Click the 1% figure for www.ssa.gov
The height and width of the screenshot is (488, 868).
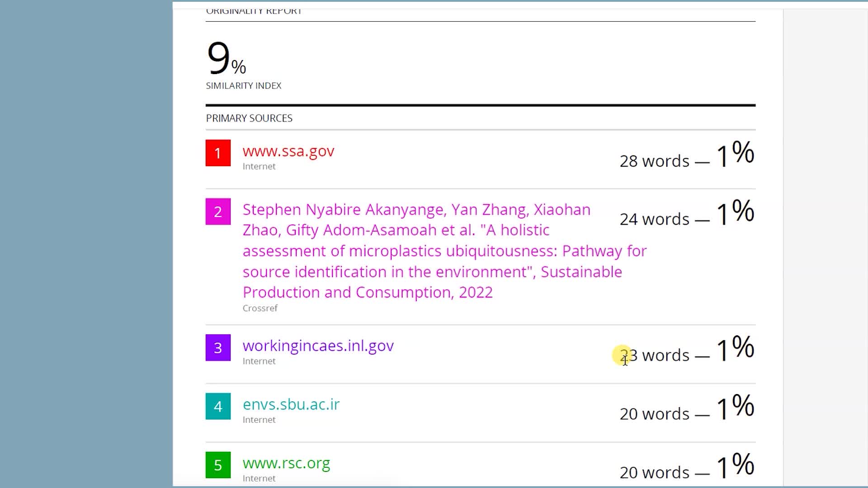coord(735,155)
